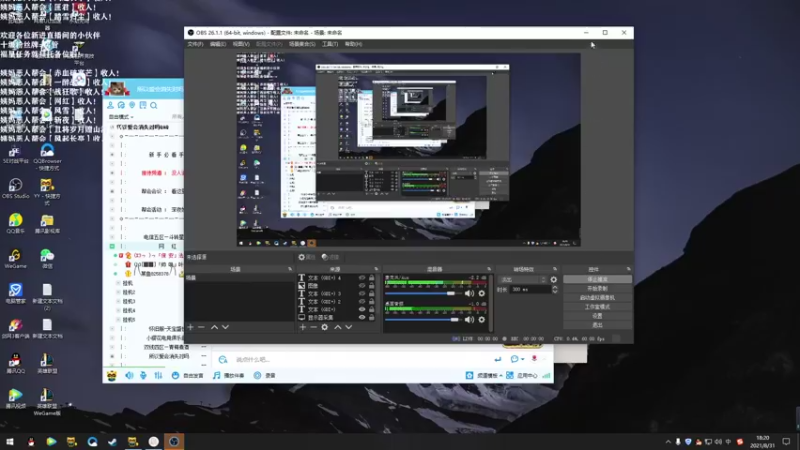Mute the desktop audio speaker icon

pos(469,319)
